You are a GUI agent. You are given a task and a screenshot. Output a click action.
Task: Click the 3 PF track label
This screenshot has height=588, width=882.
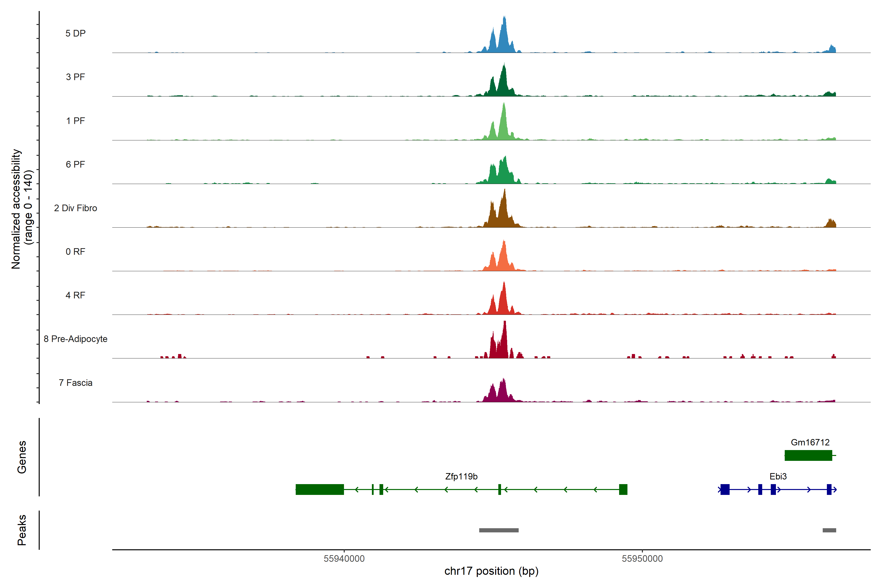point(75,77)
